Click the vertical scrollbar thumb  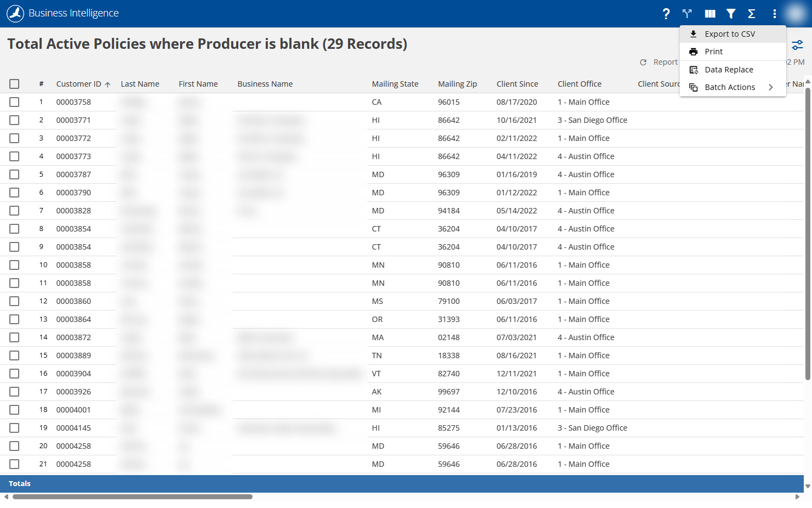pyautogui.click(x=808, y=234)
